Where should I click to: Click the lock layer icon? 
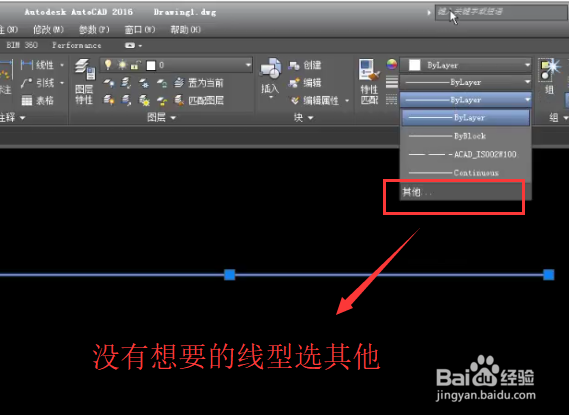coord(162,83)
